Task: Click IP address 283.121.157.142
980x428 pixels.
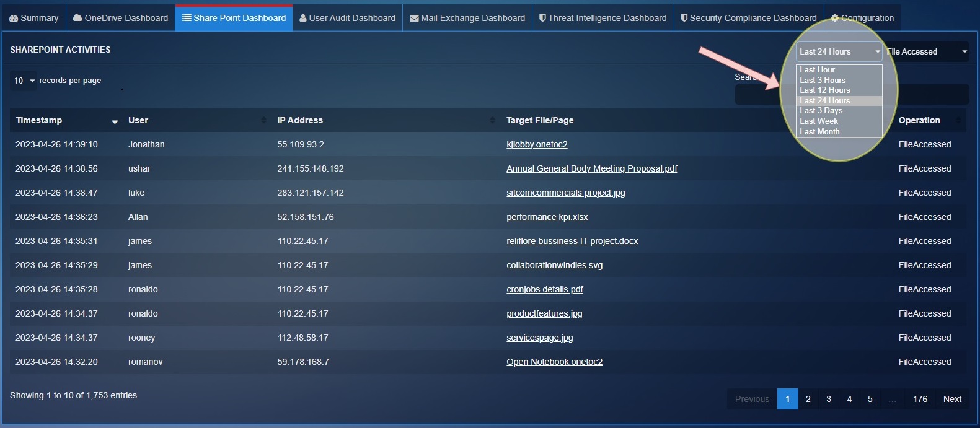Action: pyautogui.click(x=311, y=193)
